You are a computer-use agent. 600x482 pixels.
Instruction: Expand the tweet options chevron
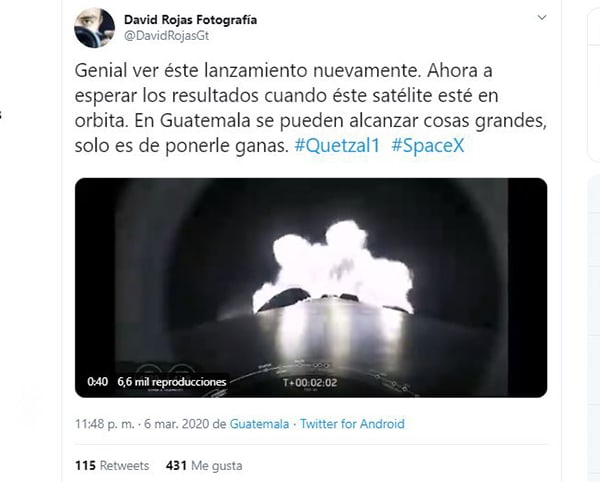[x=542, y=17]
